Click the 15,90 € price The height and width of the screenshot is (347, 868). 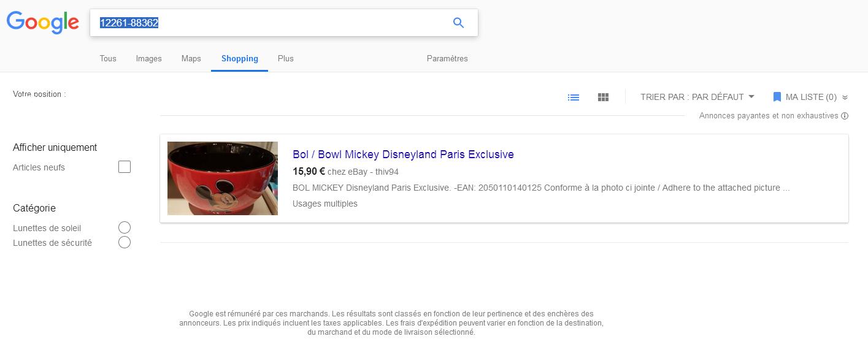[x=309, y=172]
